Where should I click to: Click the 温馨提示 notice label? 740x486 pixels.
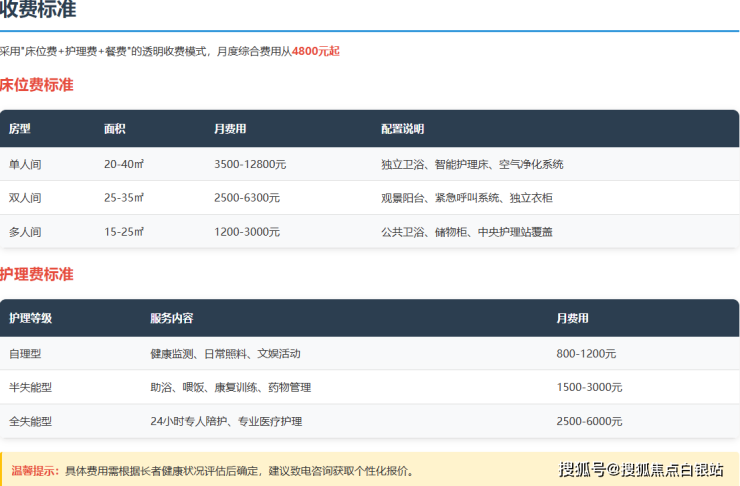pos(35,470)
